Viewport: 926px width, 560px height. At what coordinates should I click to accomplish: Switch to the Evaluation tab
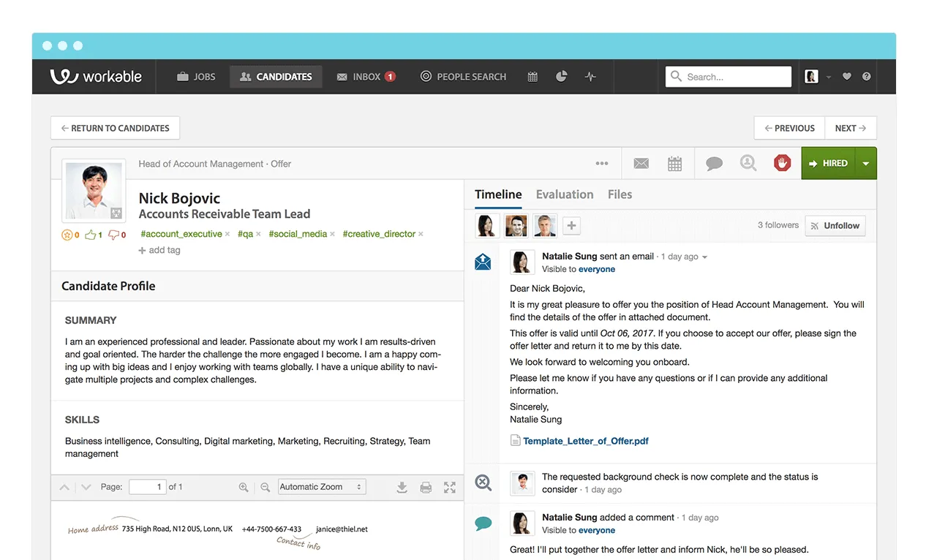point(564,194)
